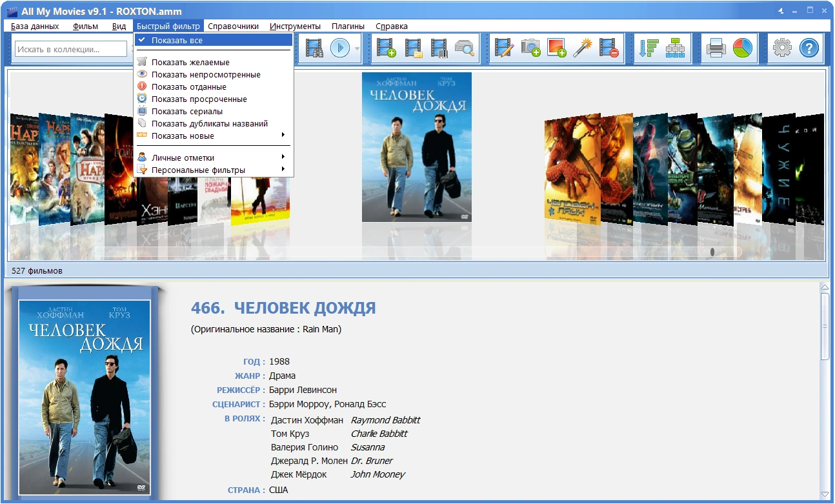Click the printer icon
The height and width of the screenshot is (504, 835).
pos(716,48)
